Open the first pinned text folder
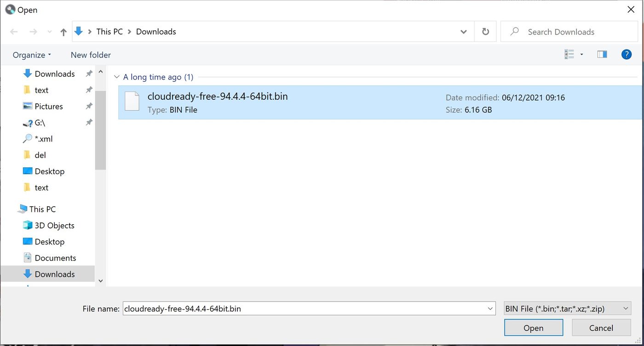 [41, 90]
